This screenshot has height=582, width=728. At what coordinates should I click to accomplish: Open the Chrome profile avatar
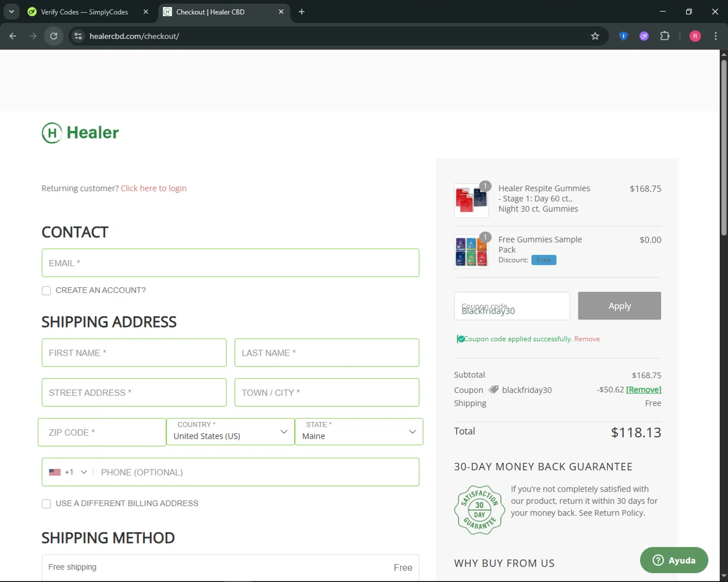click(695, 36)
